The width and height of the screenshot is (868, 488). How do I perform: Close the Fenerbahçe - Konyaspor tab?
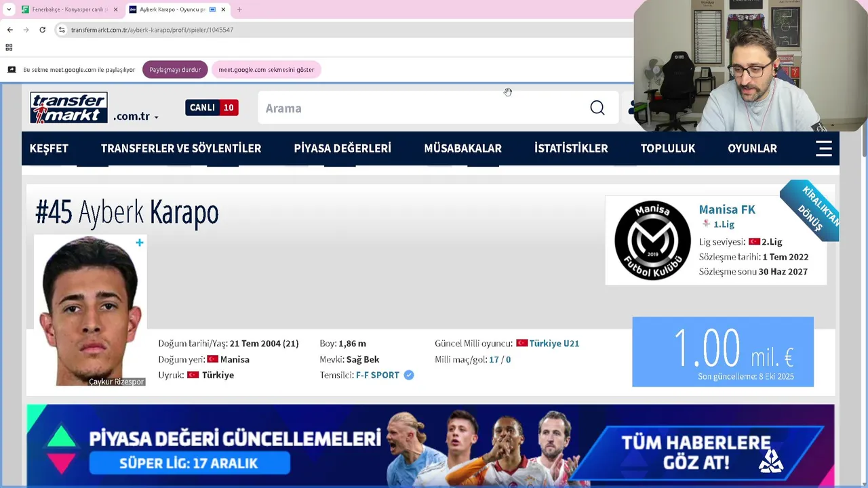tap(115, 9)
